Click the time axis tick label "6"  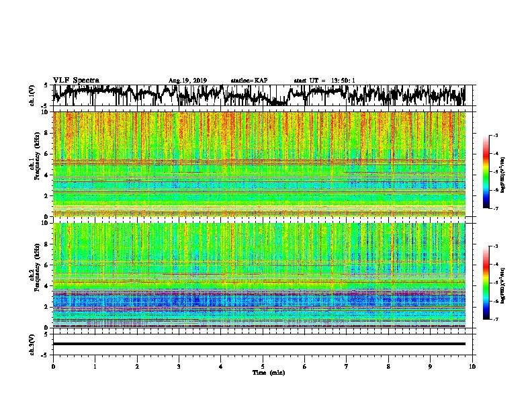[305, 367]
